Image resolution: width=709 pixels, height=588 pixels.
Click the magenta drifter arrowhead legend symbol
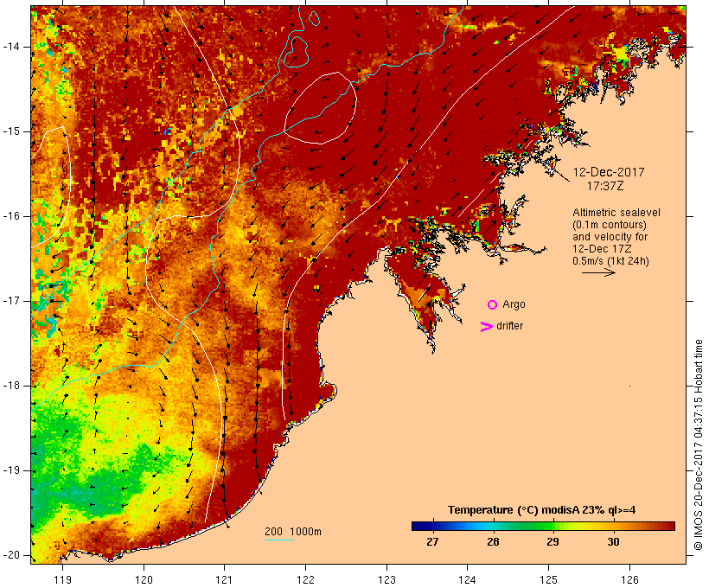click(x=487, y=327)
